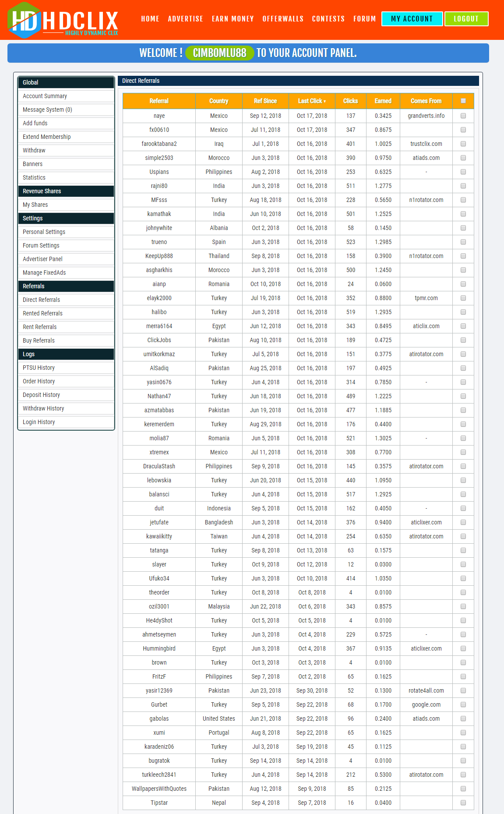Screen dimensions: 504x814
Task: Click referral name Hummingbird
Action: 159,648
